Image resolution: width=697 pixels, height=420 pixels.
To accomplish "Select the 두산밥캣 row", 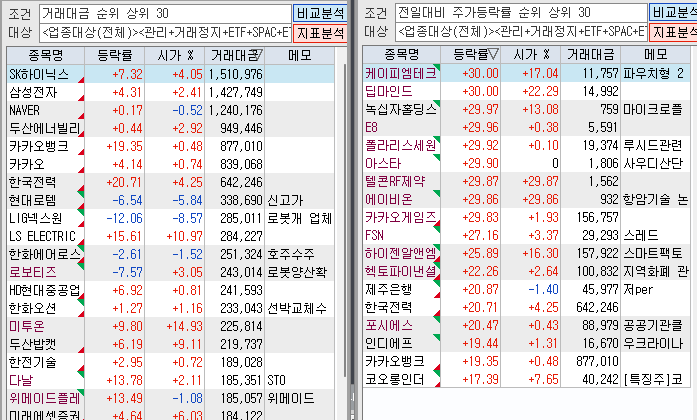I will coord(170,344).
